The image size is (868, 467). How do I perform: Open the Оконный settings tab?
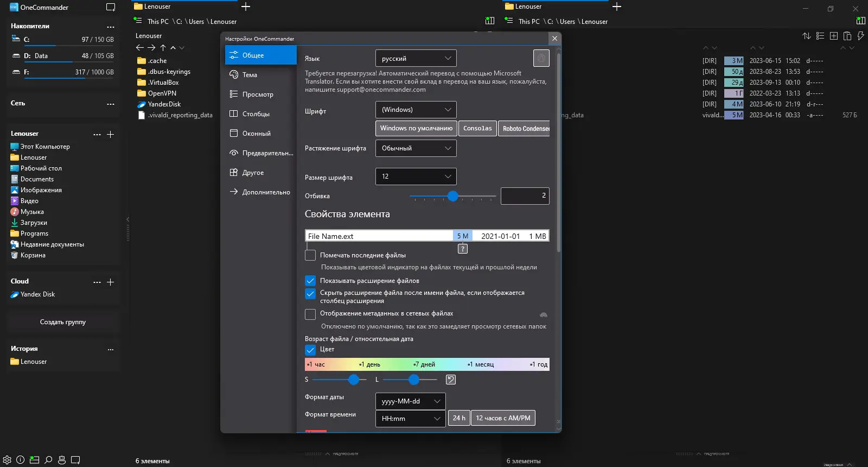point(261,133)
